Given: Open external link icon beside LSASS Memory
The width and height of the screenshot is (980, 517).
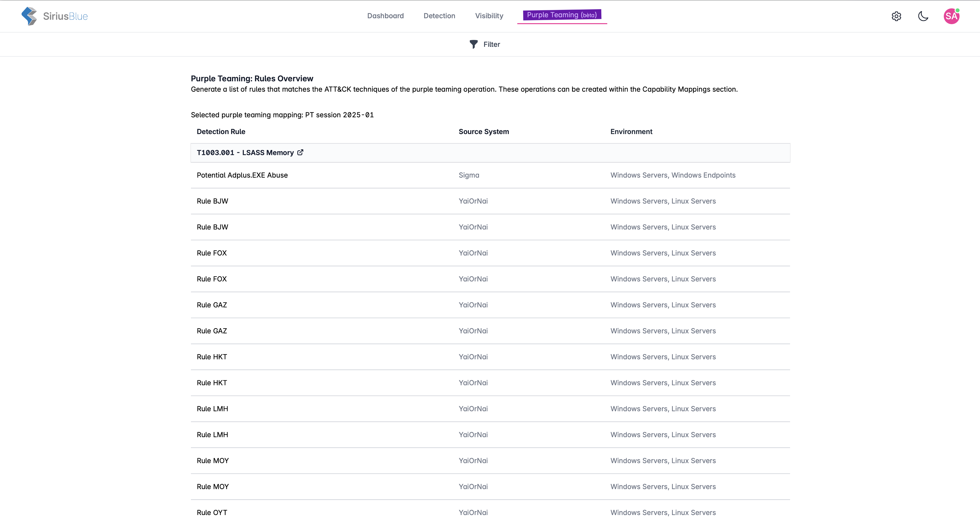Looking at the screenshot, I should (x=300, y=153).
